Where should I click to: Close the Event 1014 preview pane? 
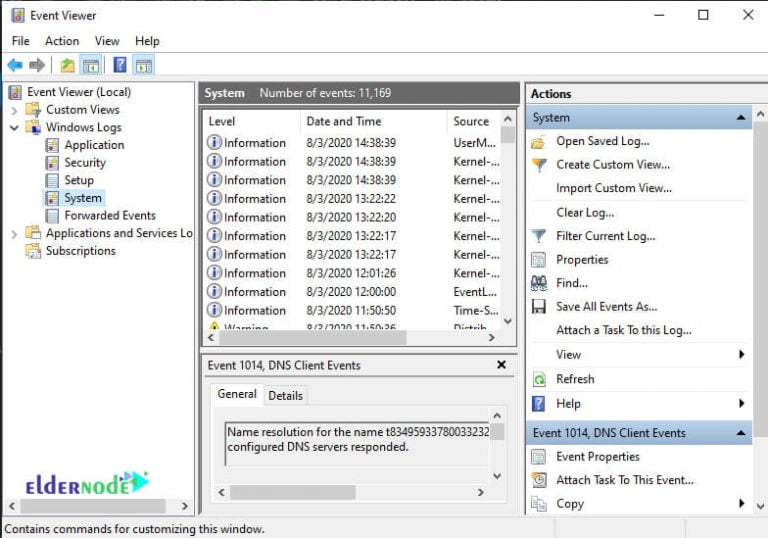point(501,365)
